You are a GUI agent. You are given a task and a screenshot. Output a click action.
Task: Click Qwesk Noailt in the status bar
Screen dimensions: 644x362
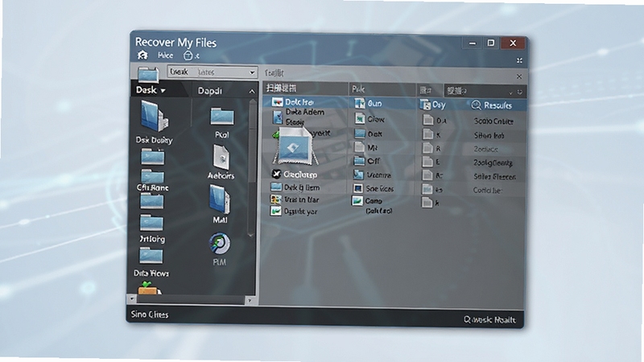[x=489, y=319]
